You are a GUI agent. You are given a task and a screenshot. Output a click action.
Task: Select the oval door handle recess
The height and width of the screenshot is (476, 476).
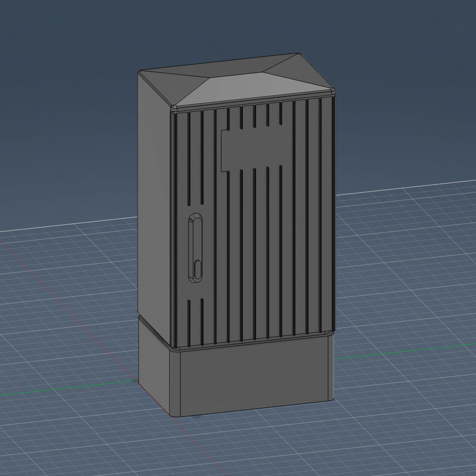click(195, 248)
